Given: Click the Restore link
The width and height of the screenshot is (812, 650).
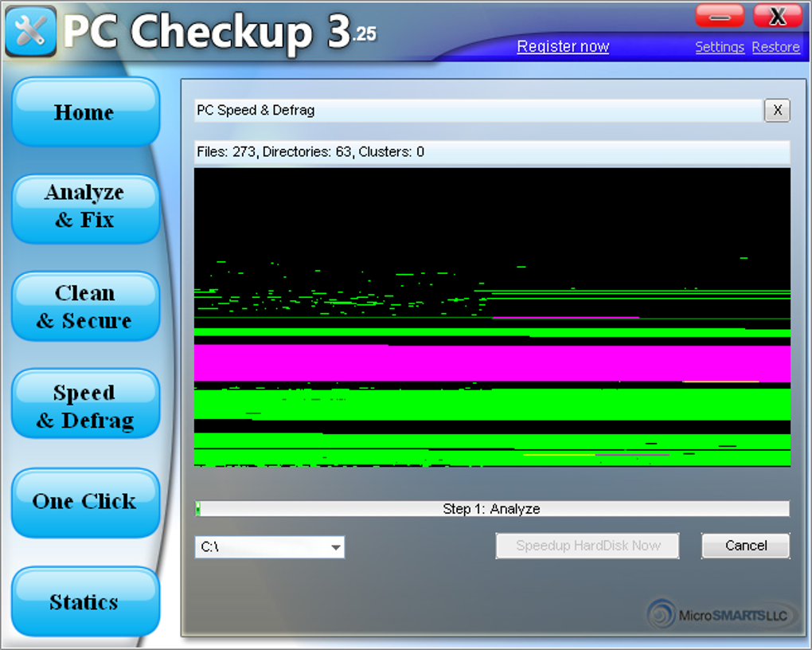Looking at the screenshot, I should tap(775, 47).
